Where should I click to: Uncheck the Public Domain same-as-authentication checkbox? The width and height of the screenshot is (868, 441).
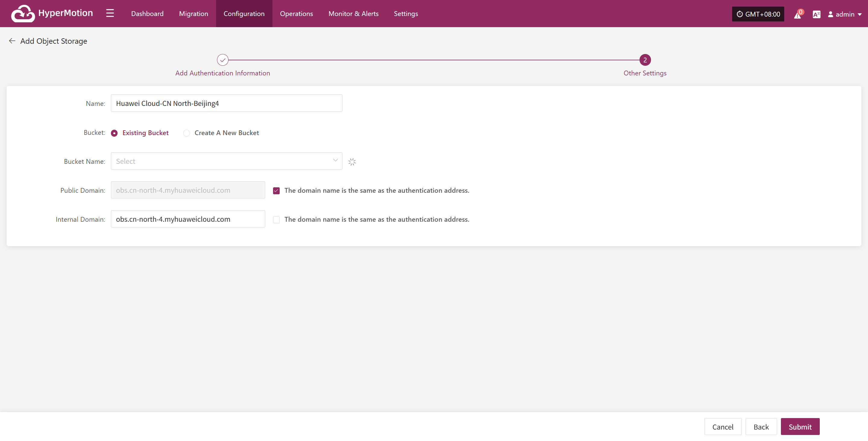(x=276, y=191)
